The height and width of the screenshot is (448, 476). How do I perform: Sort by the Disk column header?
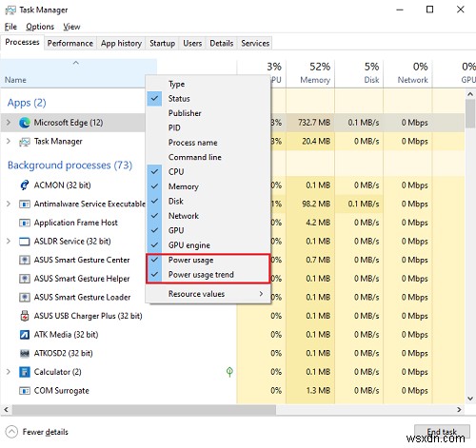(x=359, y=73)
